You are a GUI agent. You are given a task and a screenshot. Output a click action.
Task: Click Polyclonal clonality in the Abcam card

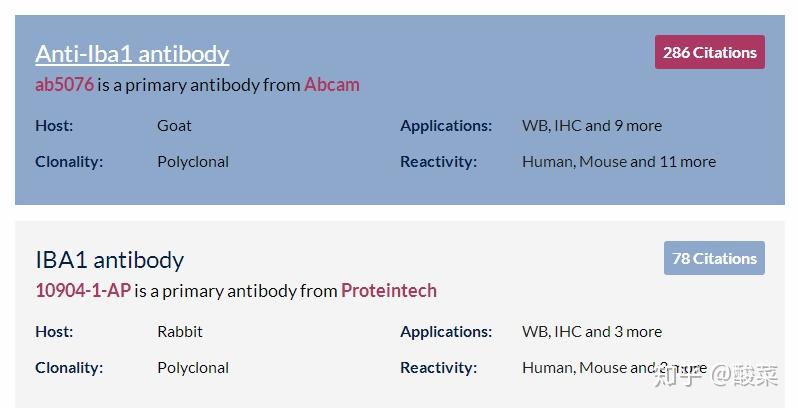[x=193, y=162]
